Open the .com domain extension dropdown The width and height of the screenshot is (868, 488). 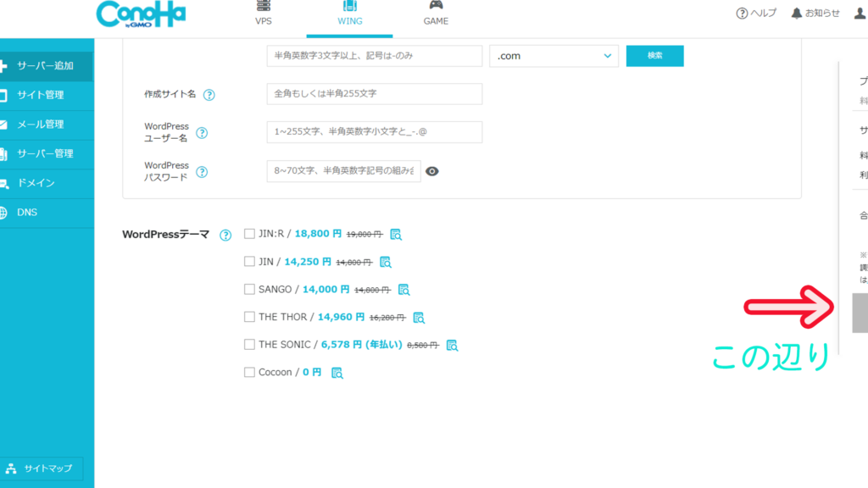554,56
